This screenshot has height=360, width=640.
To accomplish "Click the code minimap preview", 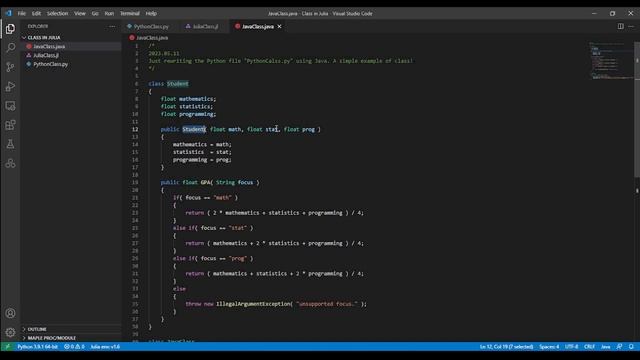I will click(x=611, y=60).
